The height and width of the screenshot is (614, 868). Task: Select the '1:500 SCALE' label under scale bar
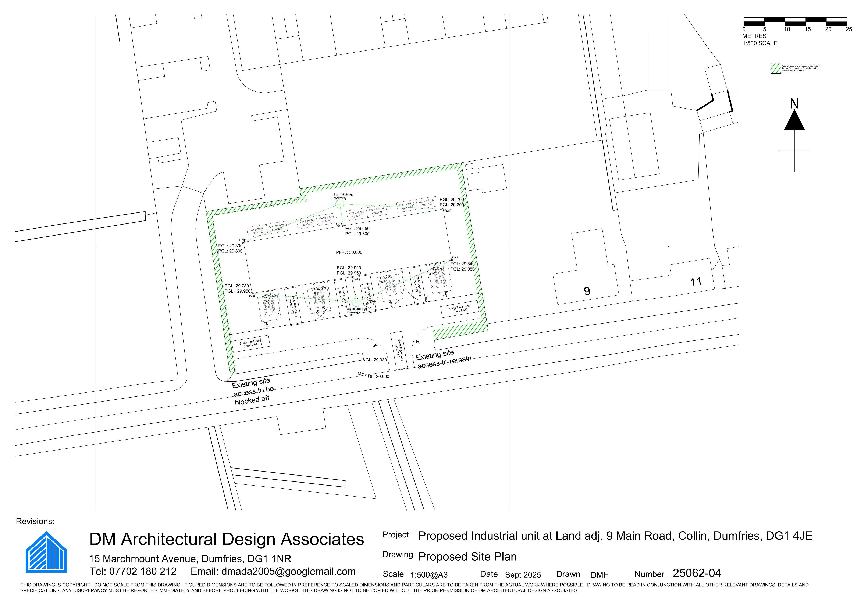pyautogui.click(x=760, y=43)
